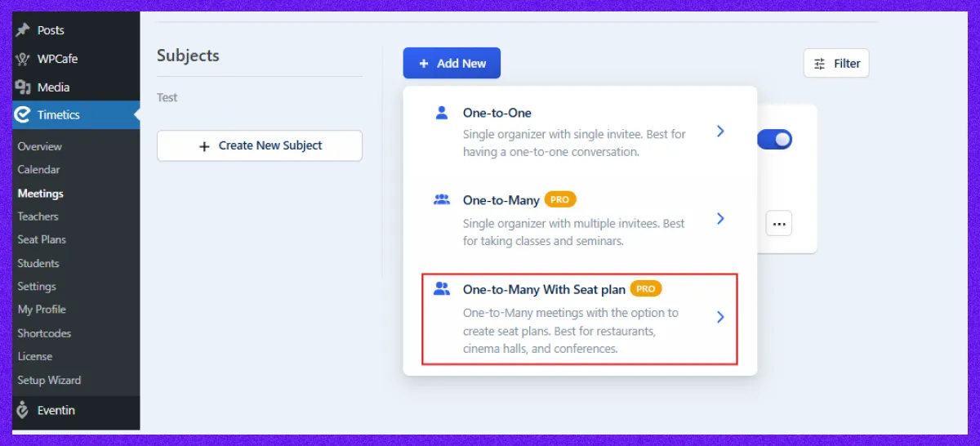
Task: Expand the One-to-One option chevron
Action: [720, 131]
